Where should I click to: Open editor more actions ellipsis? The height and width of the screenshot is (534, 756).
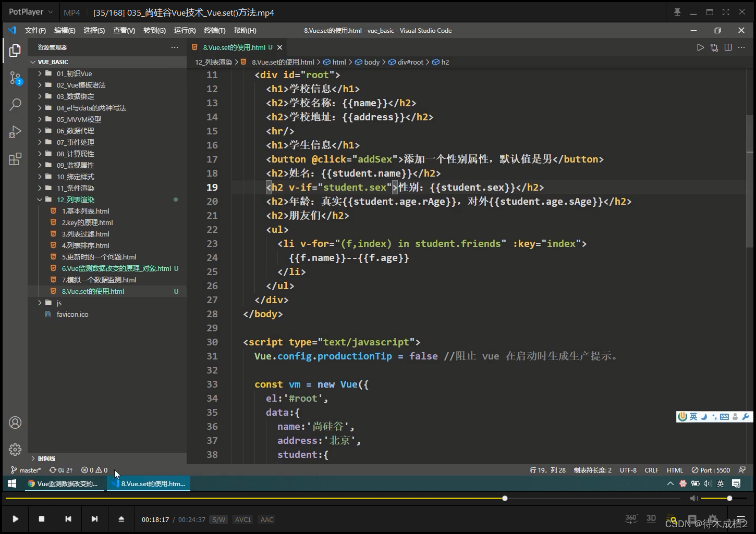(741, 47)
